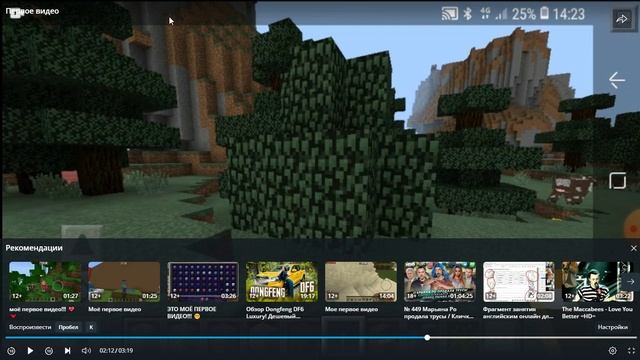Play the paused video

pyautogui.click(x=30, y=351)
